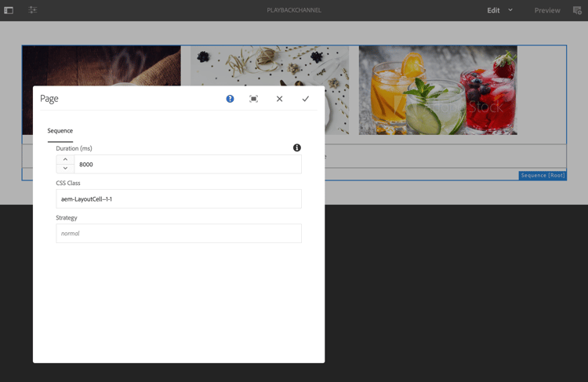Switch to Preview mode

point(547,10)
